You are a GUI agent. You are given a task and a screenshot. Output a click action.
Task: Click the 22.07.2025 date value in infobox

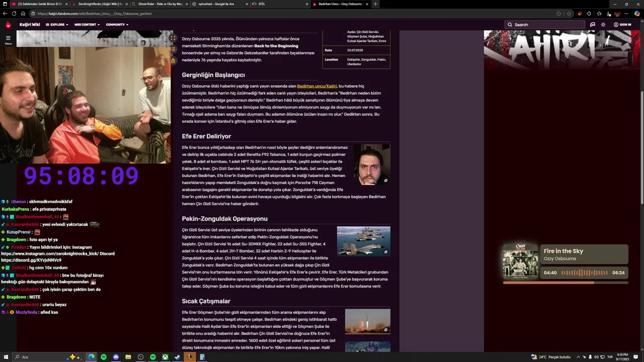click(x=355, y=50)
